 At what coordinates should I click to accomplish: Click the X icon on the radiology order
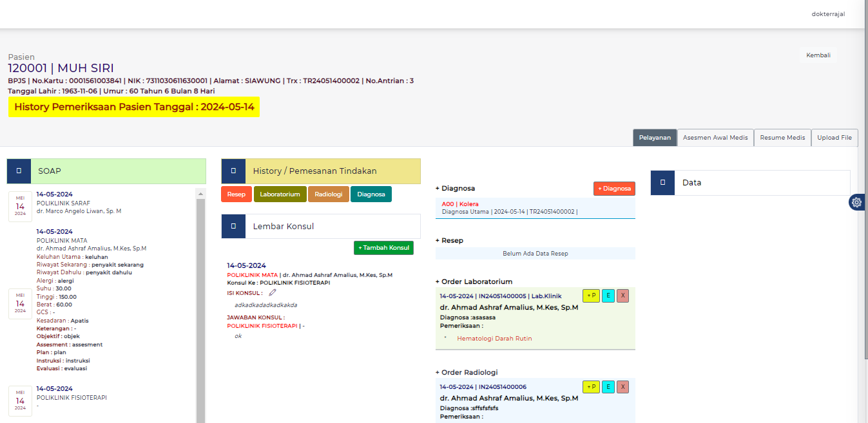pyautogui.click(x=622, y=386)
